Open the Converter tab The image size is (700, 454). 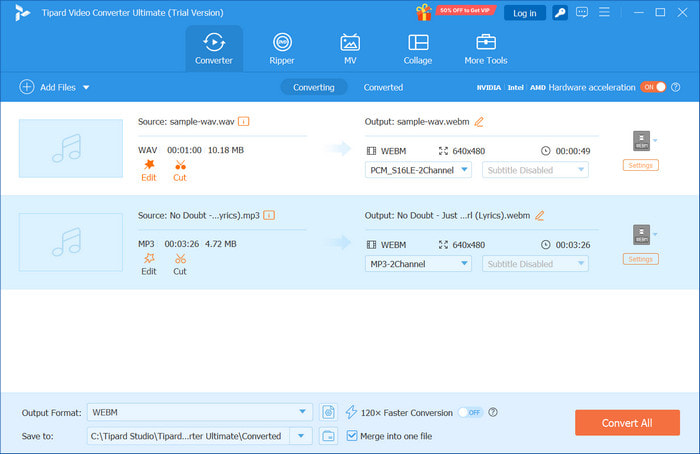[214, 49]
